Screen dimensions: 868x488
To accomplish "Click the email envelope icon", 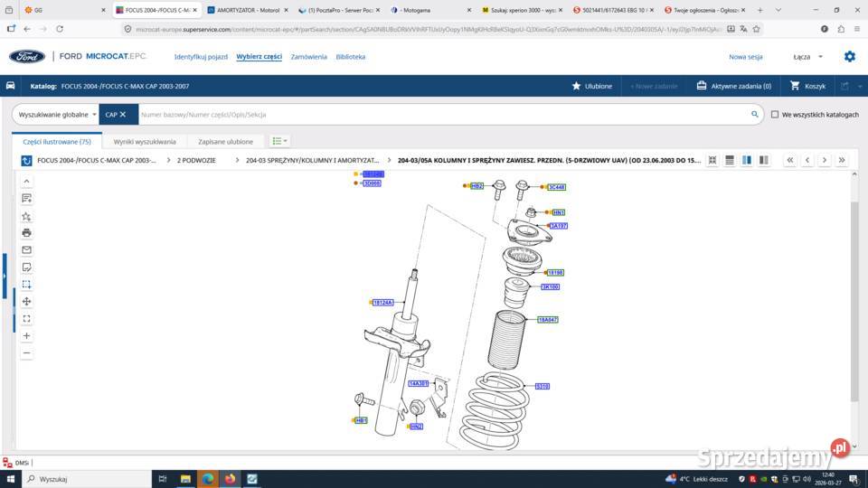I will [26, 249].
